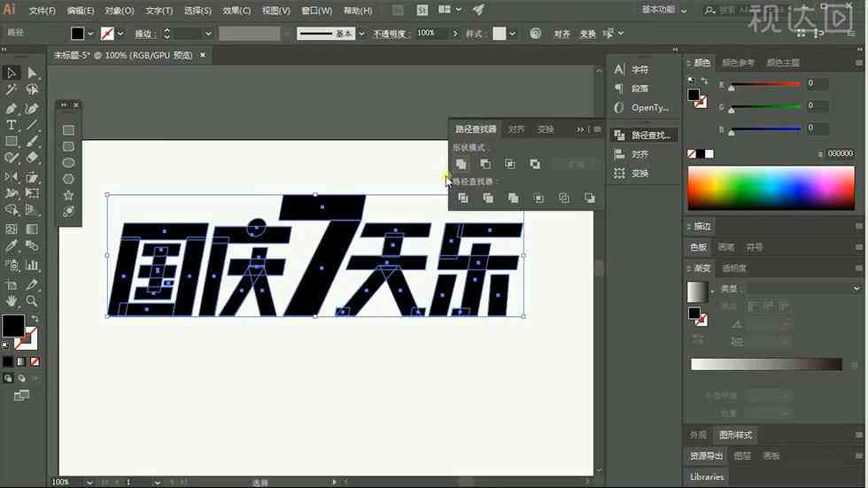Click Minus Back pathfinder button
The width and height of the screenshot is (868, 488).
click(590, 198)
